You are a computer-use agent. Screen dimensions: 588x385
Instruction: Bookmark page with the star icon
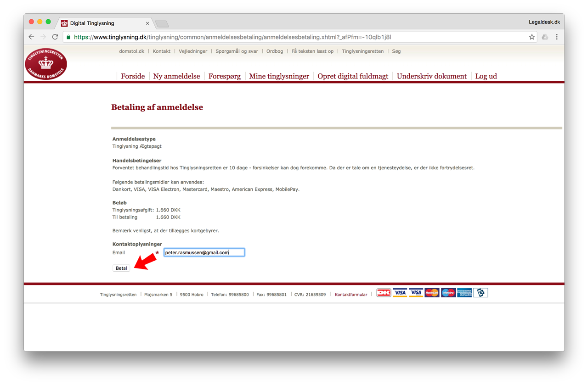click(x=531, y=37)
